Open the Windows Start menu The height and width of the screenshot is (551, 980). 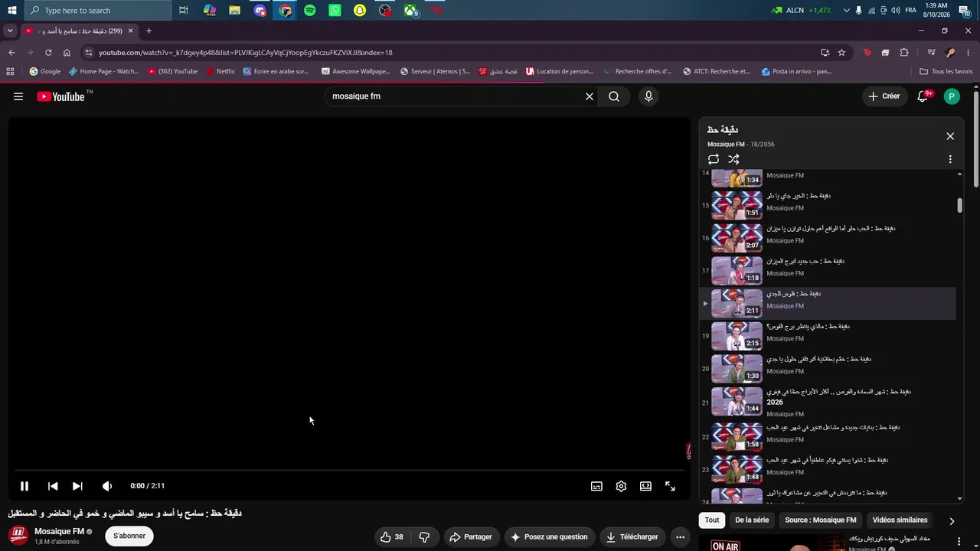[12, 10]
